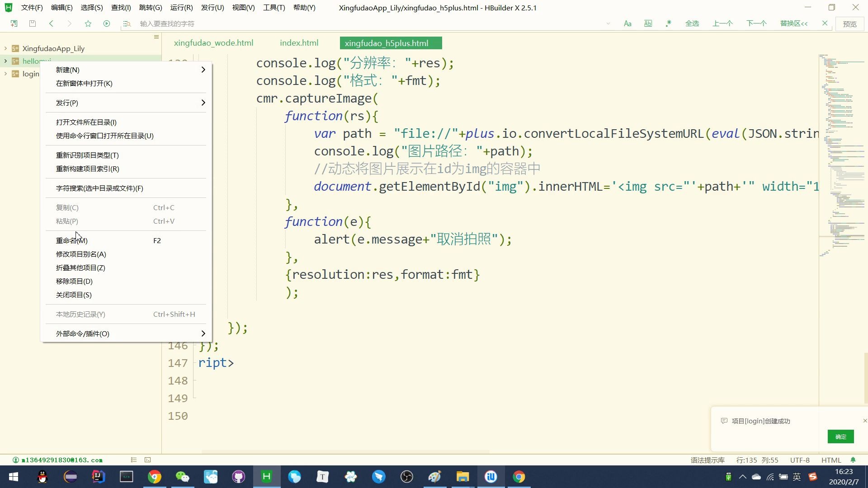Click the code minimap on the right
The height and width of the screenshot is (488, 868).
[x=841, y=155]
